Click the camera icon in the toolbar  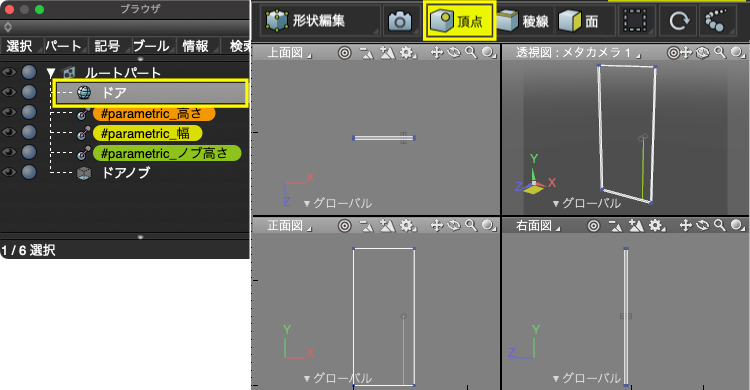click(x=400, y=21)
